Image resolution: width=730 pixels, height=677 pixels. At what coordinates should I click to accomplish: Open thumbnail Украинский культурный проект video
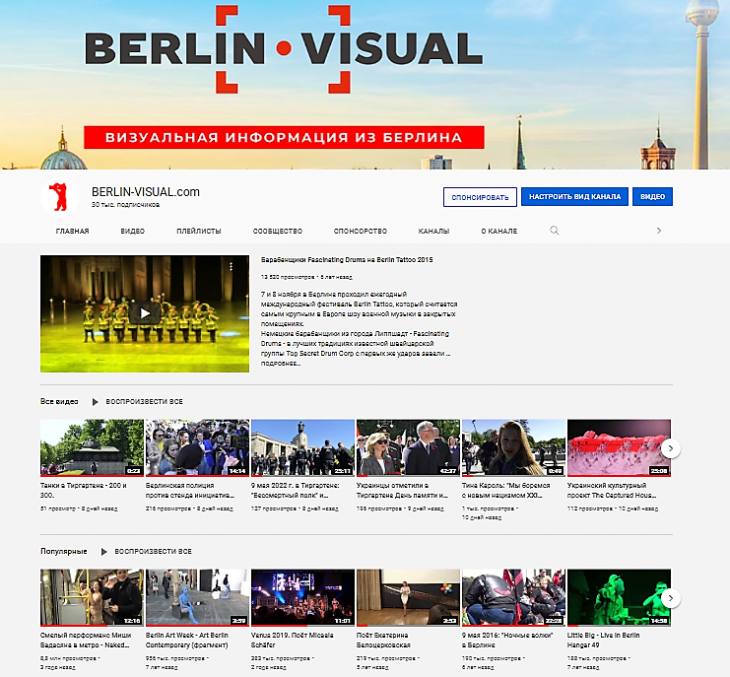click(x=619, y=448)
